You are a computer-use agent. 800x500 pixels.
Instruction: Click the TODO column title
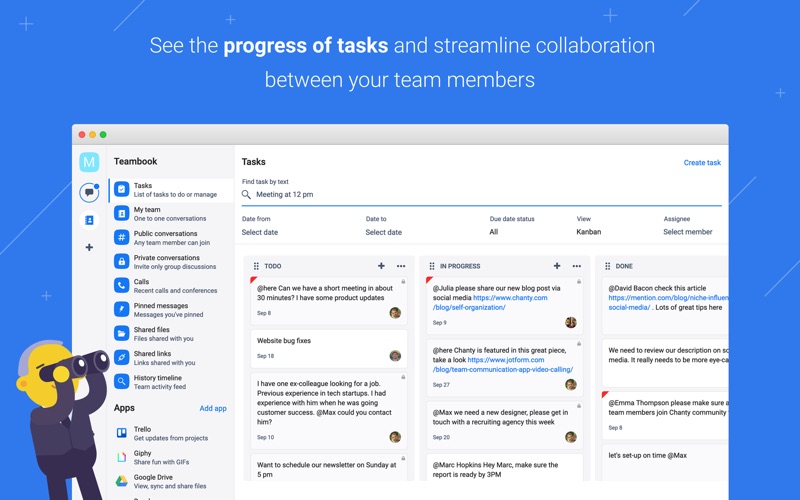273,266
